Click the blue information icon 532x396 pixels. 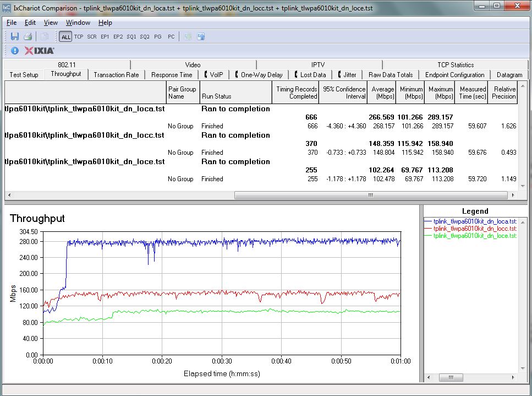pyautogui.click(x=15, y=51)
